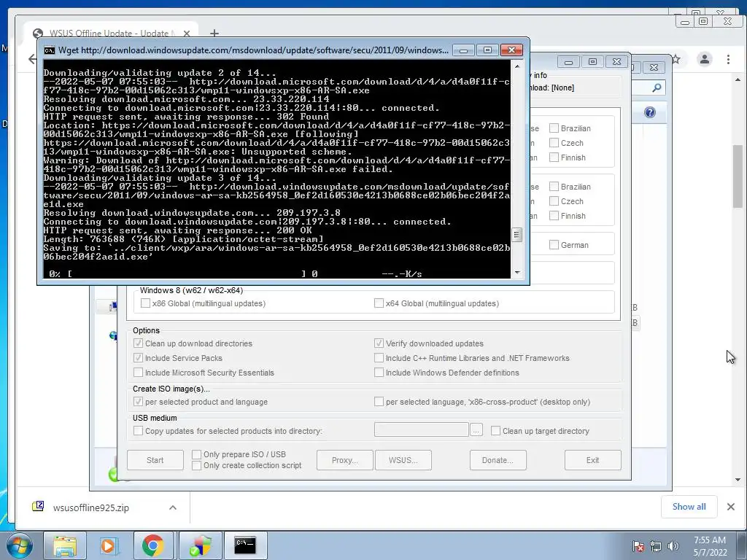The width and height of the screenshot is (747, 560).
Task: Open new Chrome tab with plus
Action: click(214, 33)
